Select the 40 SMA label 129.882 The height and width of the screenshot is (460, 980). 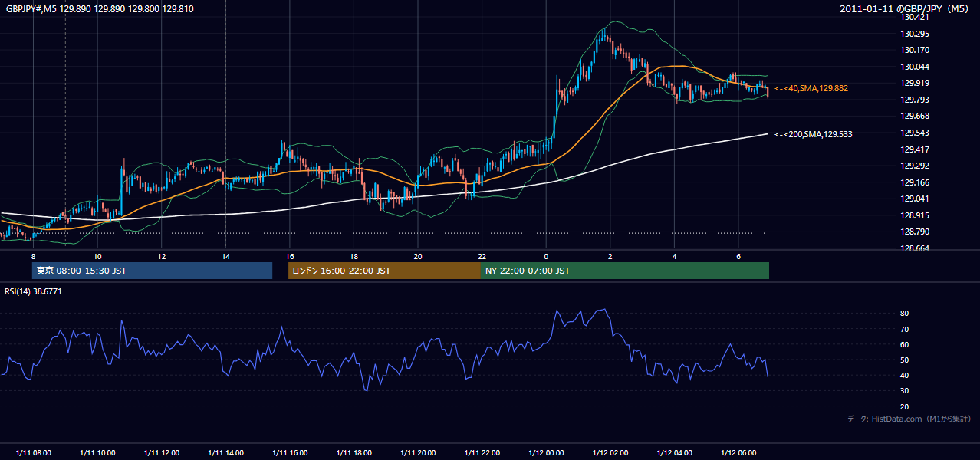[x=811, y=89]
